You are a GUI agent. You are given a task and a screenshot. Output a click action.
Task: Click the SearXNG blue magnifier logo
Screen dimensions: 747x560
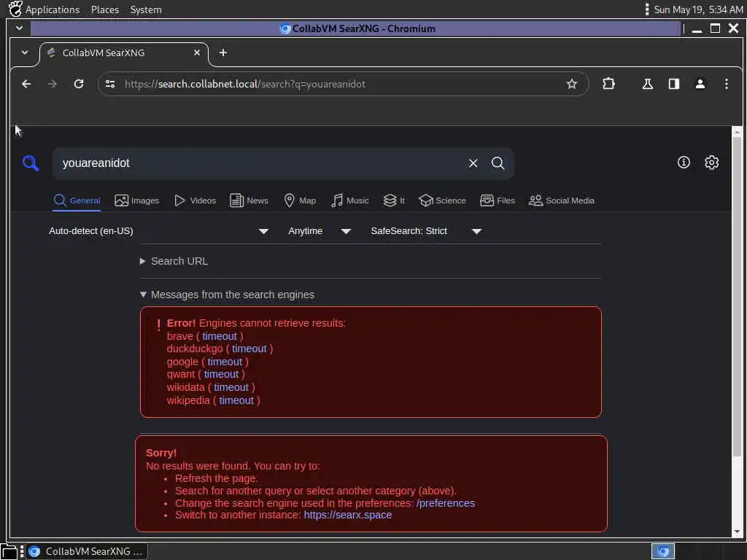point(31,163)
